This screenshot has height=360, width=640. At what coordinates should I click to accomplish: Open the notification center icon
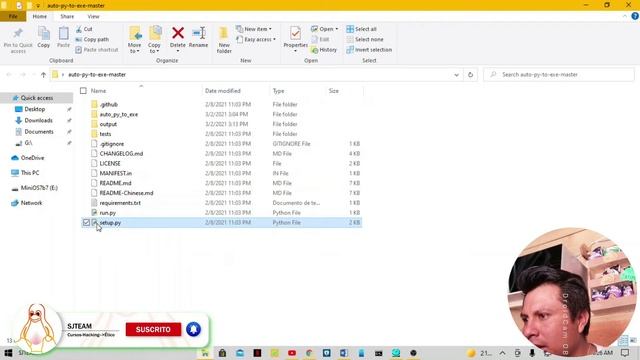(x=625, y=353)
